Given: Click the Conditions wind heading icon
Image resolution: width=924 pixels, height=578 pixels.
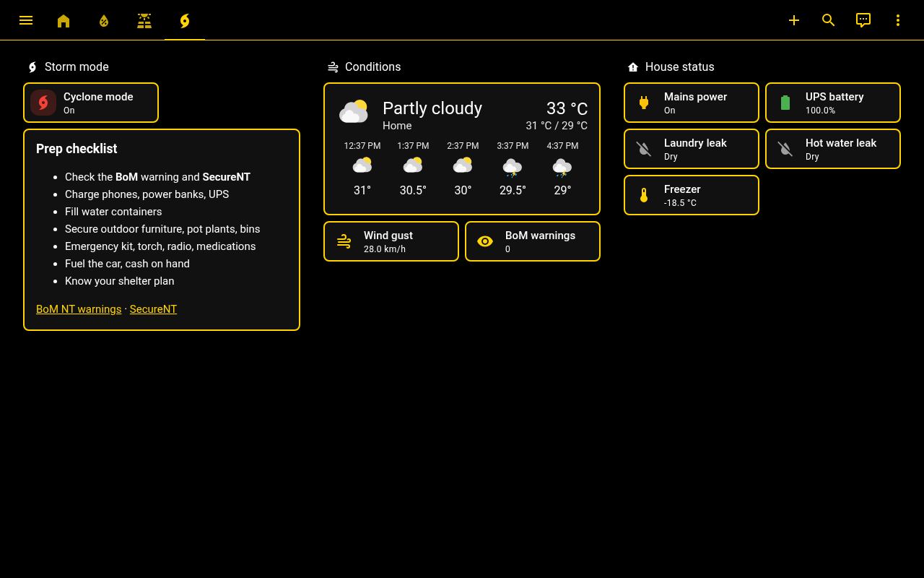Looking at the screenshot, I should [x=333, y=67].
